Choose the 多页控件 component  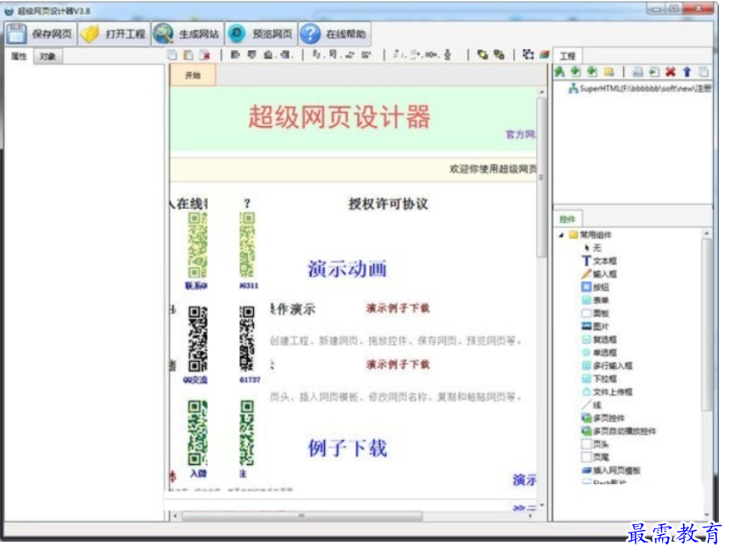tap(603, 418)
